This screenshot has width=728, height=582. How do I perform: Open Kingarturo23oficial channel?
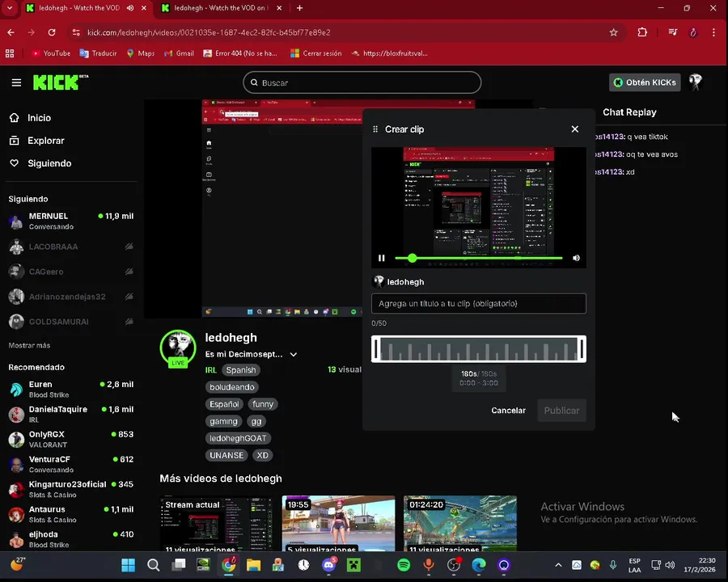pos(70,489)
